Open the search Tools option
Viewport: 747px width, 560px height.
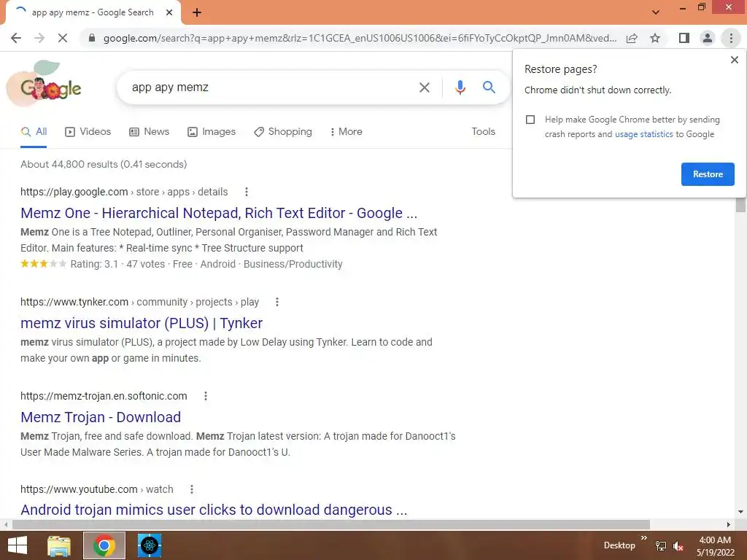click(x=483, y=131)
